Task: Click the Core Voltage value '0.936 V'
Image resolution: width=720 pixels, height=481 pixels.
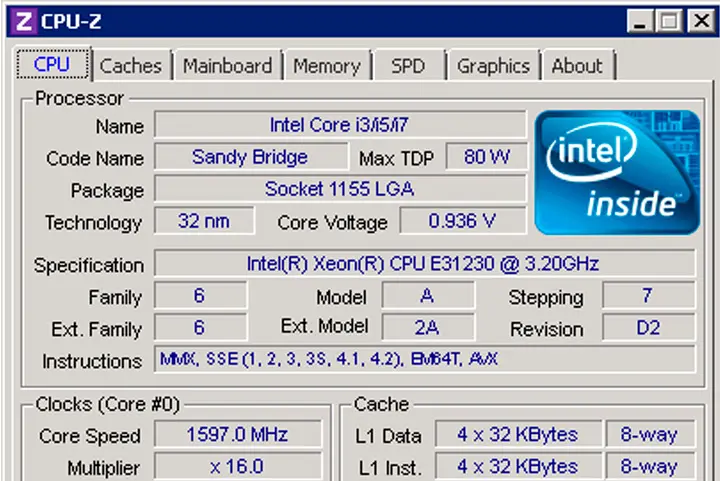Action: pos(463,221)
